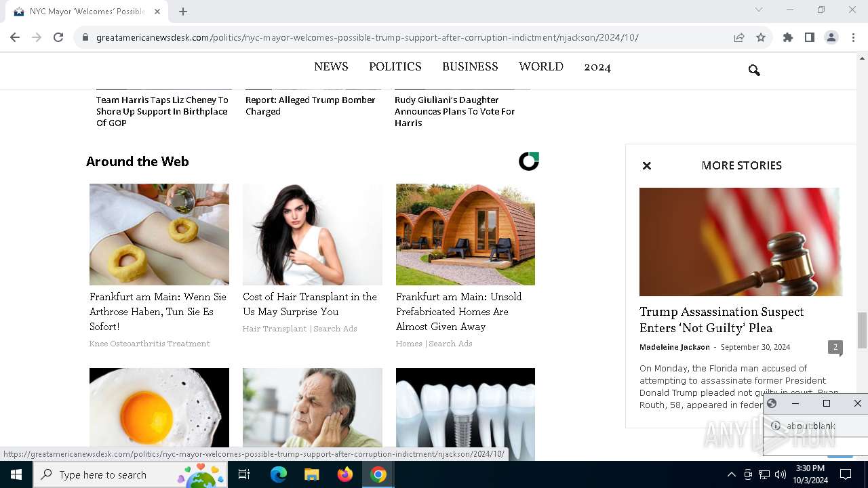Screen dimensions: 868x488
Task: Open the Outbrain logo link
Action: point(529,161)
